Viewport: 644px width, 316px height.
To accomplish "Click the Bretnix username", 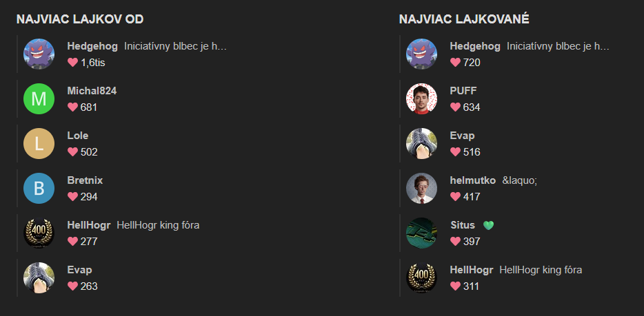I will pyautogui.click(x=85, y=180).
